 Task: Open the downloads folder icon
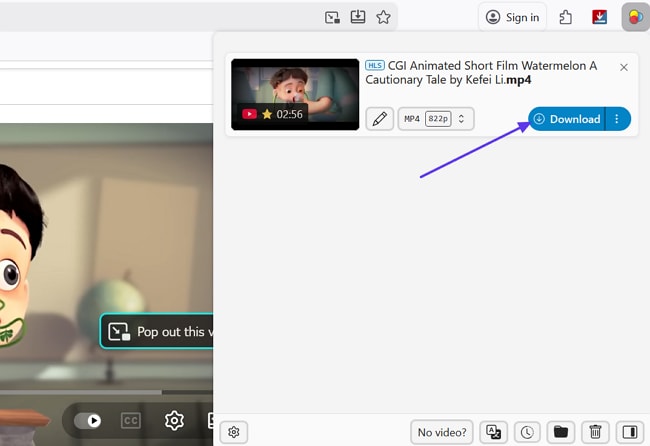point(561,432)
